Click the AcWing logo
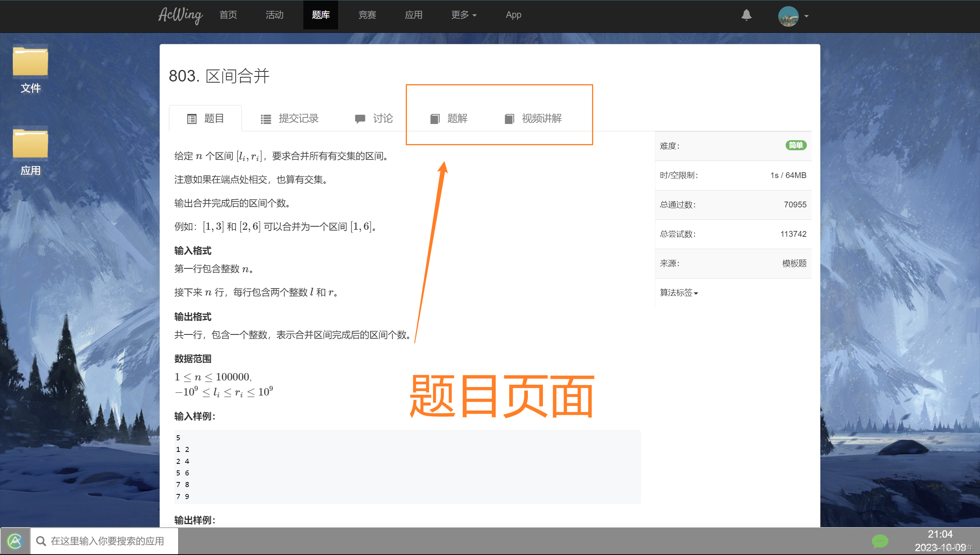 coord(180,15)
